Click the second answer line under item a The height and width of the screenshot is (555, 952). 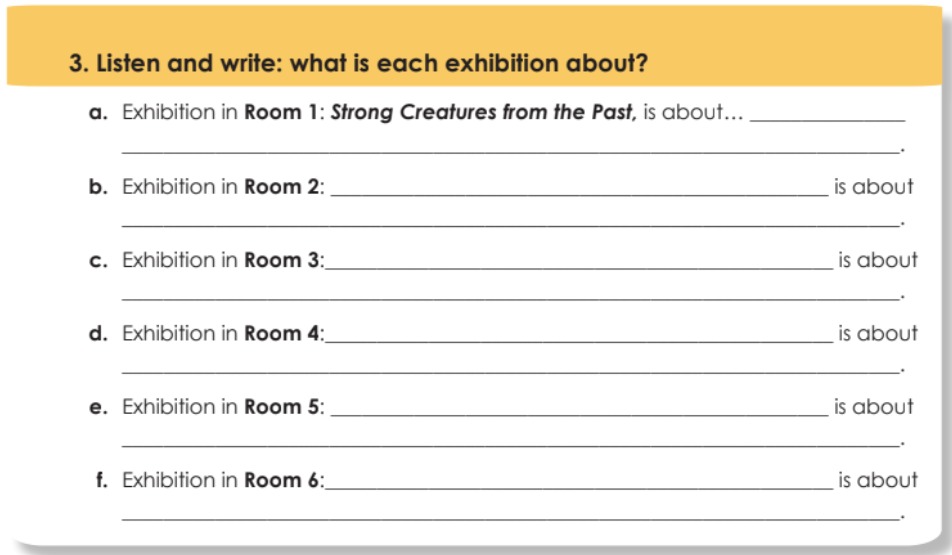coord(510,146)
